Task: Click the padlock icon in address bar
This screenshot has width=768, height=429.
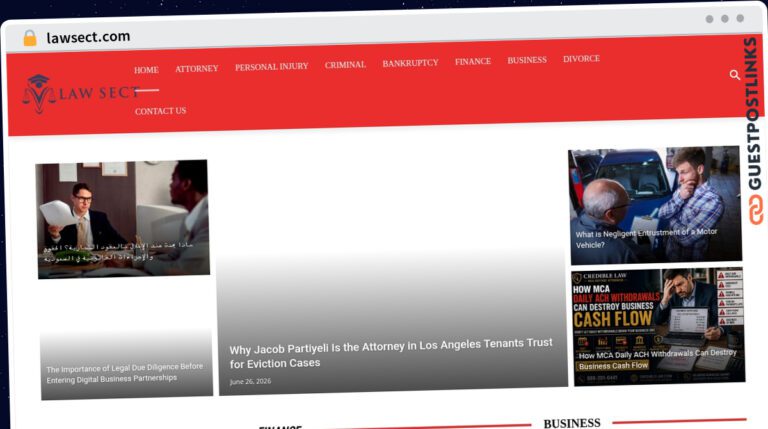Action: click(x=30, y=38)
